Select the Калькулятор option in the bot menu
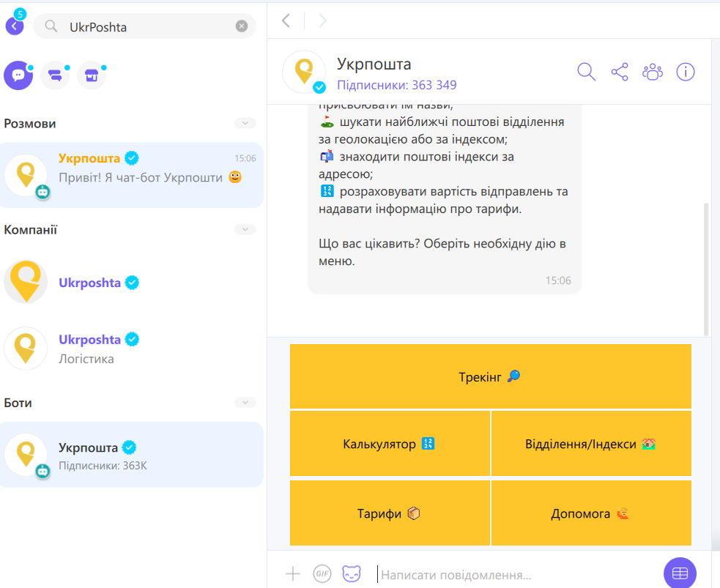Viewport: 720px width, 588px height. 390,444
